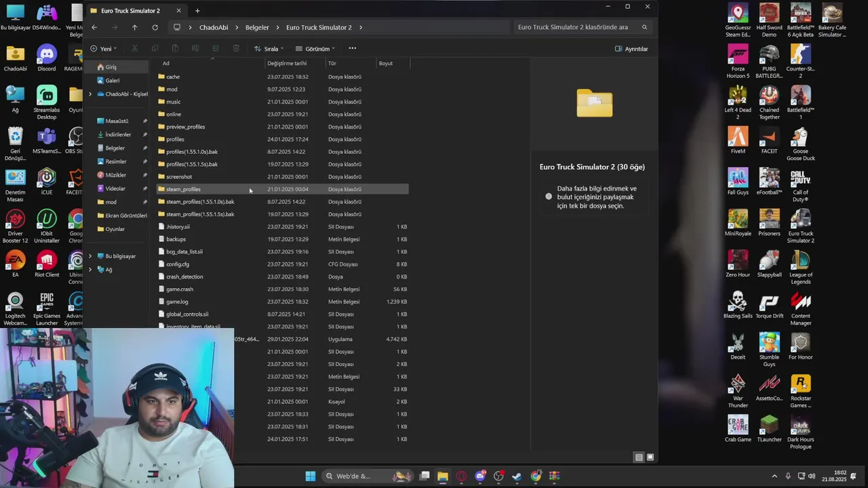Switch to details list view icon
Screen dimensions: 868x488
639,457
